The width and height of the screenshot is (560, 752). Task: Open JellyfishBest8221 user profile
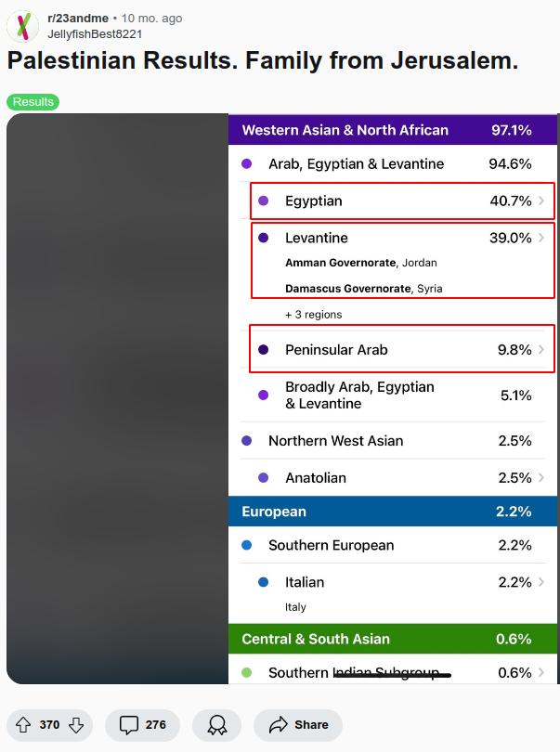[95, 34]
